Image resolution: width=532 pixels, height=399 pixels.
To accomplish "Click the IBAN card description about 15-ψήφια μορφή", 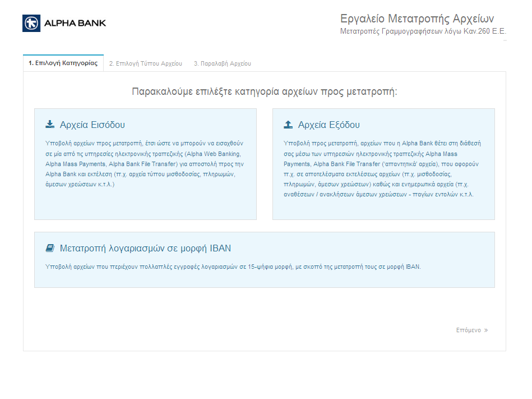I will click(x=233, y=267).
